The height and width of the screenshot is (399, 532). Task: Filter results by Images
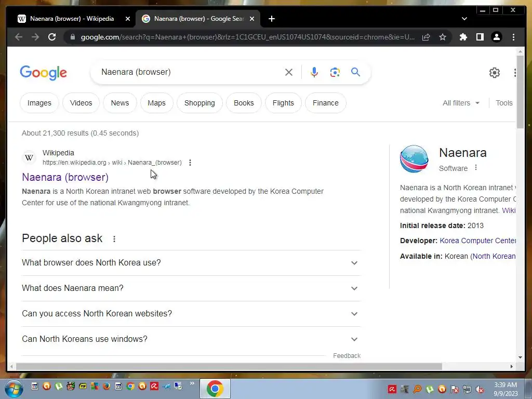pos(39,103)
